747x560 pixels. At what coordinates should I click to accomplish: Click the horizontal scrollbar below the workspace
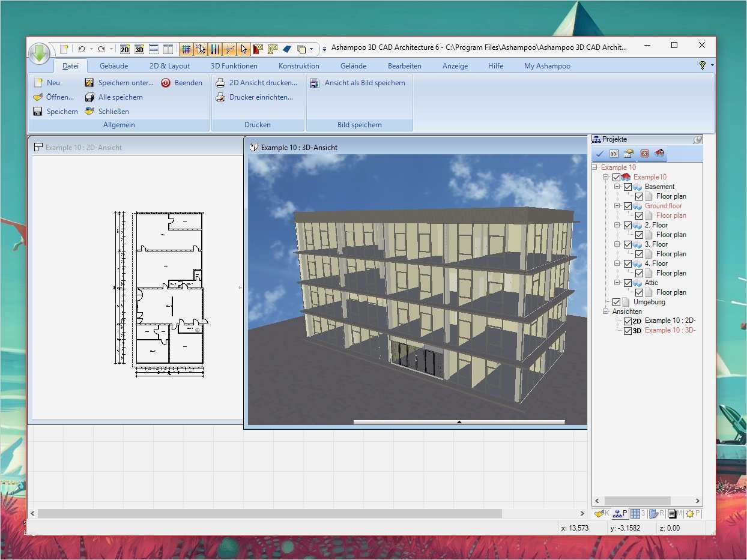(x=269, y=514)
